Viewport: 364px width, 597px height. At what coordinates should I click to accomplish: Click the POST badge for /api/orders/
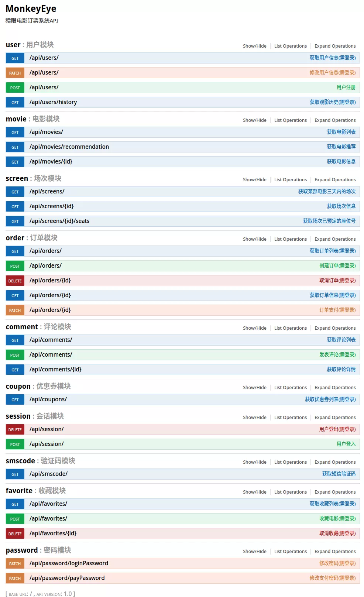click(15, 266)
